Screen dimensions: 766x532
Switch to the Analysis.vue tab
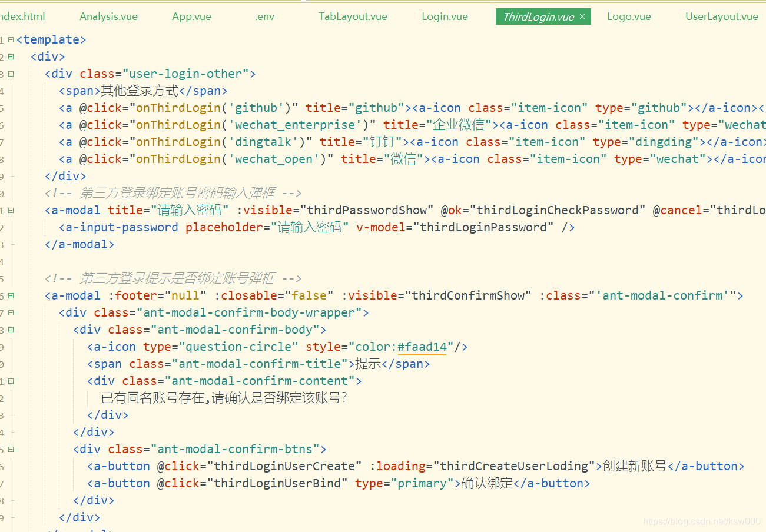tap(108, 16)
